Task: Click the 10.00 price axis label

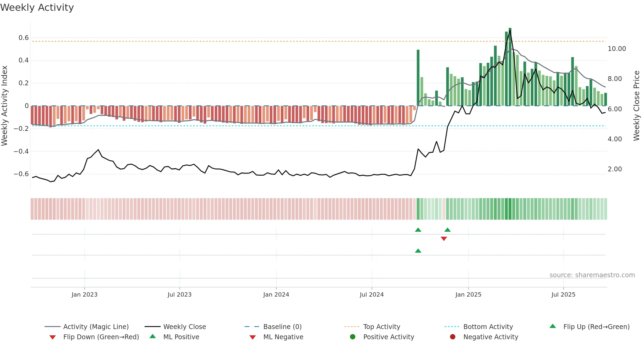Action: (617, 49)
